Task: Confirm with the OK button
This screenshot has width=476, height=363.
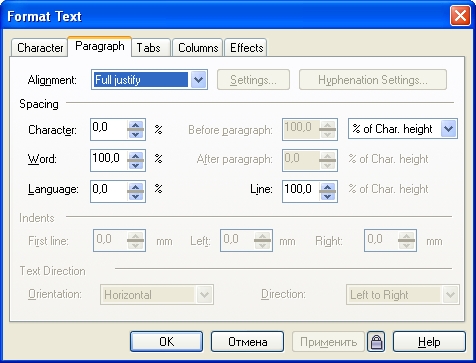Action: coord(166,342)
